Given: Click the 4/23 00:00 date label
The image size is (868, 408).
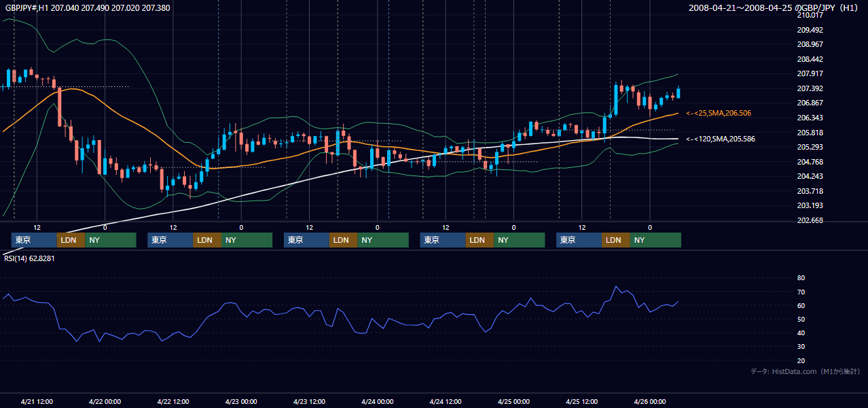Looking at the screenshot, I should pos(241,401).
